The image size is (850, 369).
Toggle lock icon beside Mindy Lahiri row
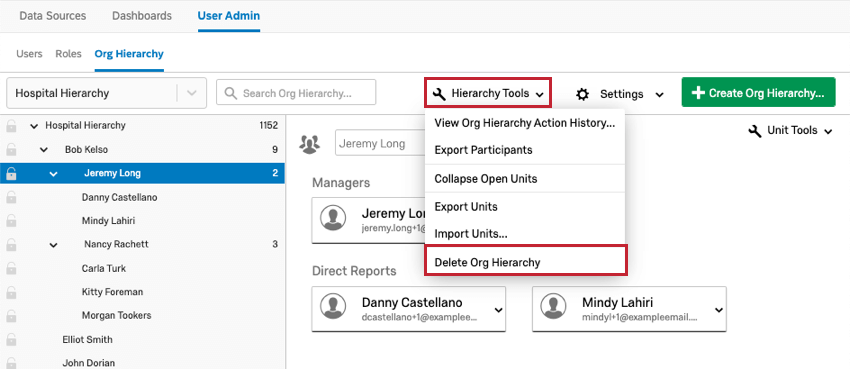tap(11, 221)
